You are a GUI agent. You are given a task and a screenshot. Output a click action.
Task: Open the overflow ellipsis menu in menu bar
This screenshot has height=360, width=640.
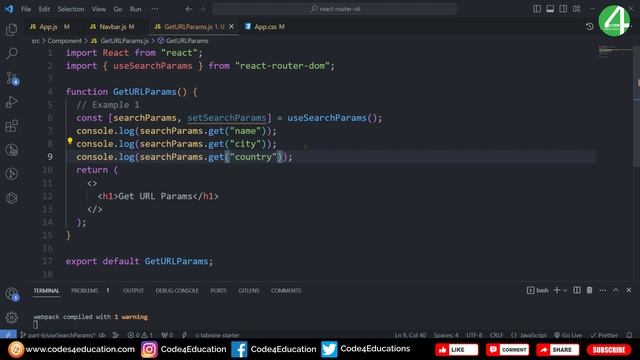(155, 9)
